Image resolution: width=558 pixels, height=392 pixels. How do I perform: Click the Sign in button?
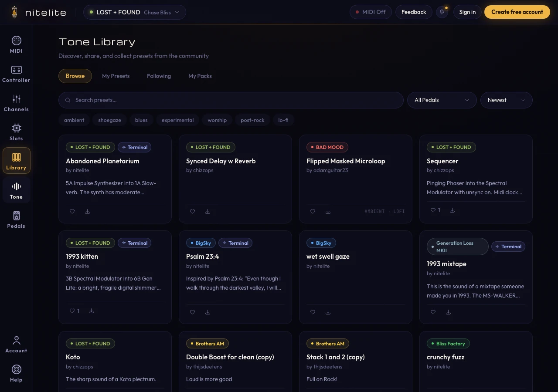(x=467, y=12)
